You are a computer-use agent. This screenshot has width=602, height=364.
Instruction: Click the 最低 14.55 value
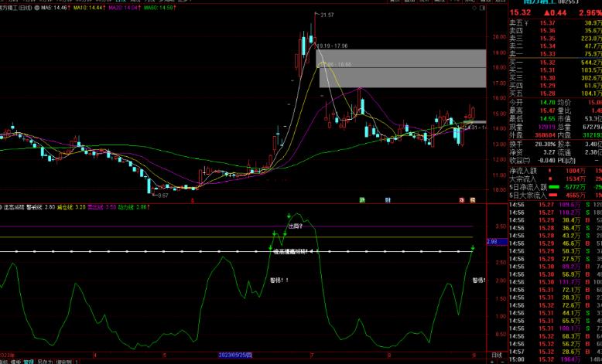[x=548, y=119]
